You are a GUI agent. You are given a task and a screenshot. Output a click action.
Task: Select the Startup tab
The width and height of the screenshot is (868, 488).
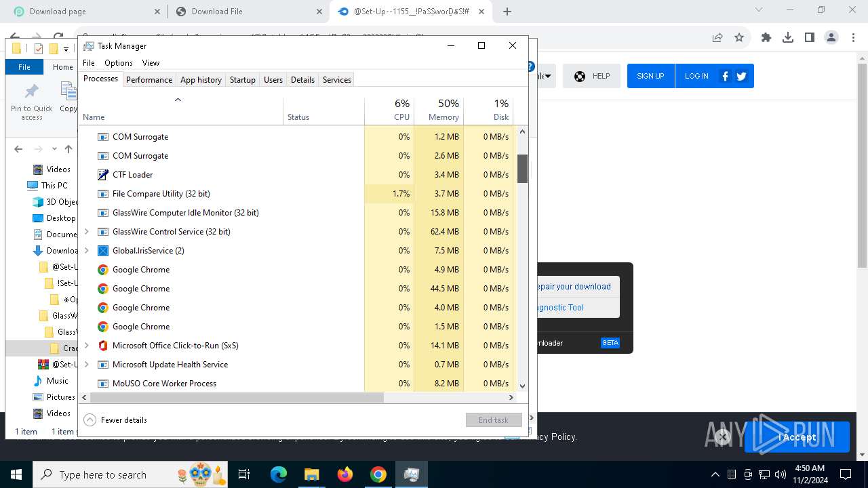tap(242, 80)
